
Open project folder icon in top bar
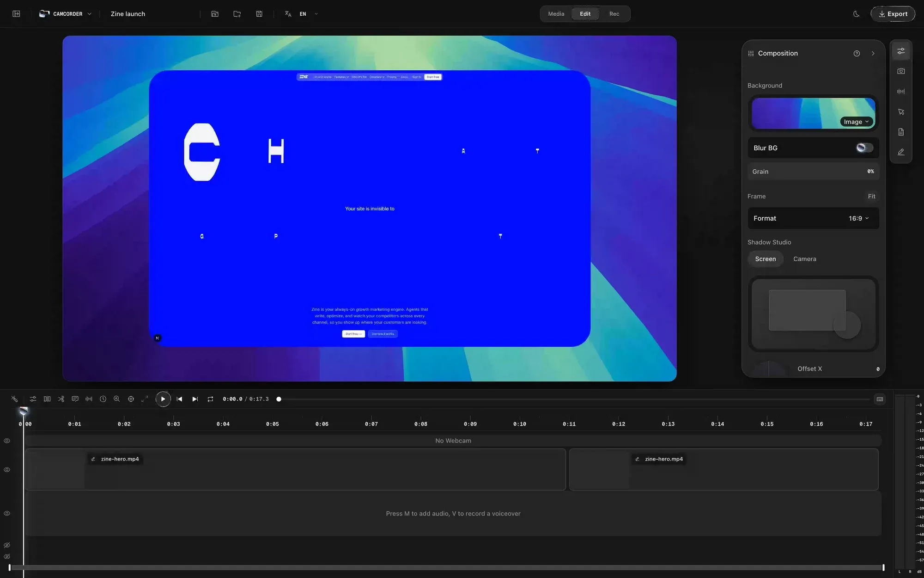215,14
